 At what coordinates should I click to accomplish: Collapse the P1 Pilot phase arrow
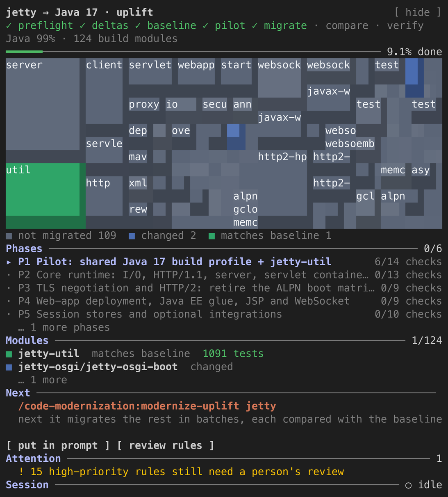coord(9,262)
